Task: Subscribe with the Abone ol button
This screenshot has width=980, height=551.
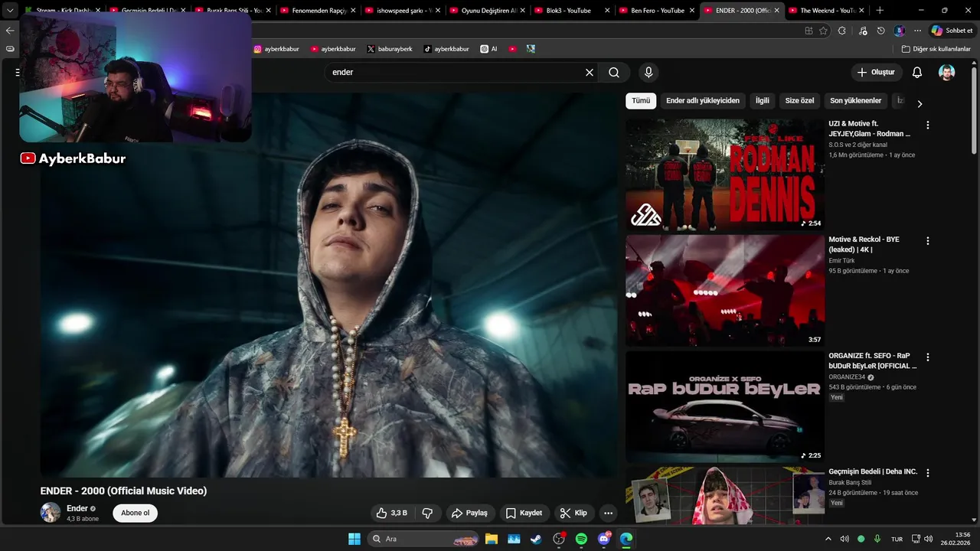Action: pos(135,513)
